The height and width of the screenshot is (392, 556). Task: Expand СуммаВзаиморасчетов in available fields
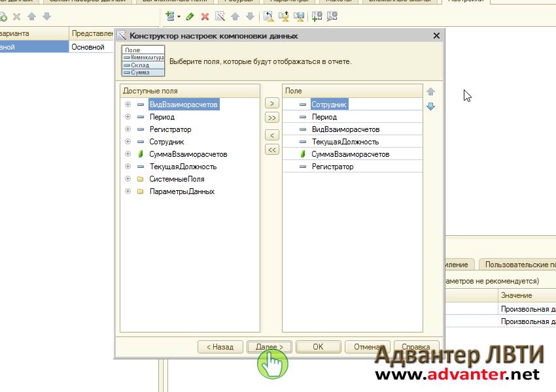click(x=128, y=154)
